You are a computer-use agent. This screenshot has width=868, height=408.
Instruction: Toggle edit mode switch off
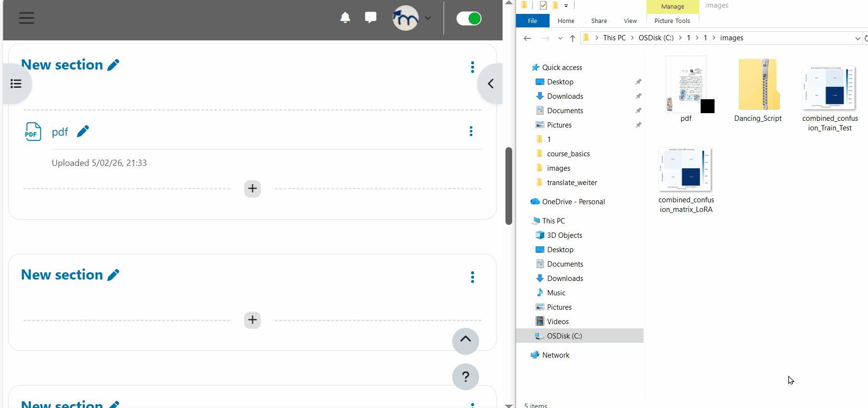pyautogui.click(x=469, y=19)
